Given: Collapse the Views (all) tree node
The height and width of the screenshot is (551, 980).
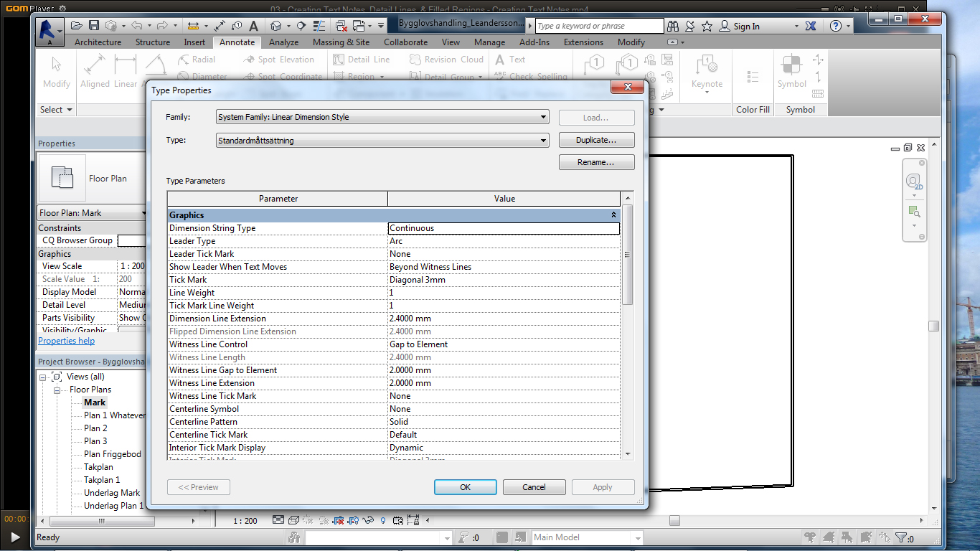Looking at the screenshot, I should pos(43,377).
